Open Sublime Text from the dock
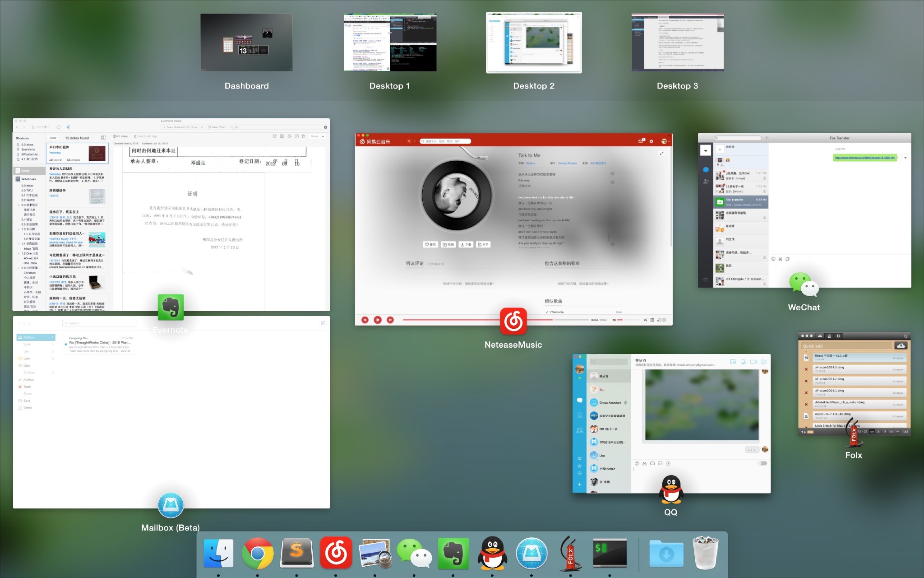This screenshot has width=924, height=578. pos(297,553)
